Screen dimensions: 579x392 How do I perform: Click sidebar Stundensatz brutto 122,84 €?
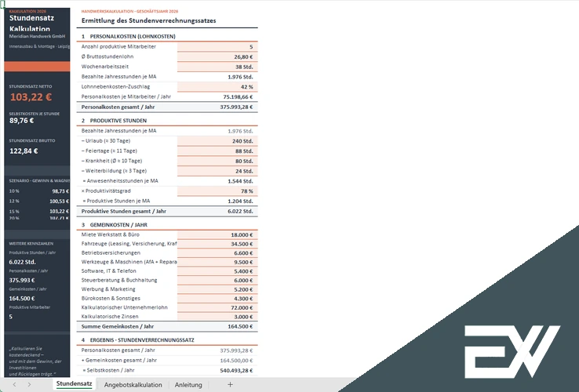24,151
